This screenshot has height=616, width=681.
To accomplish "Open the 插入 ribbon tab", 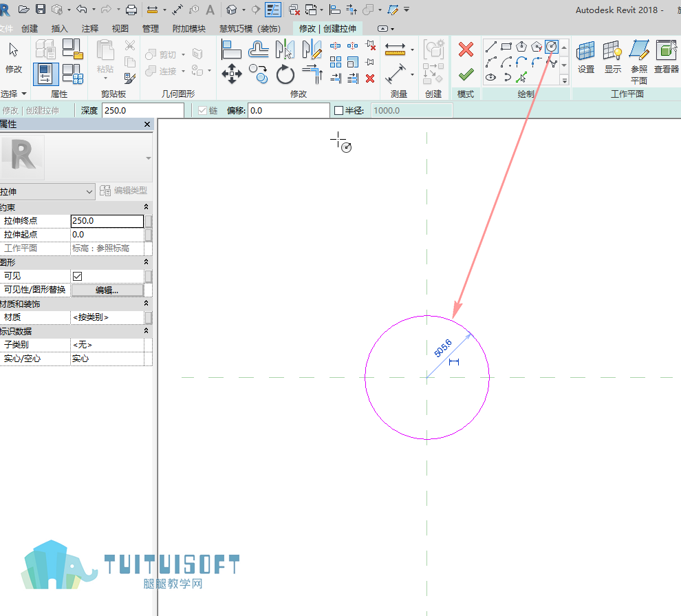I will pyautogui.click(x=59, y=29).
